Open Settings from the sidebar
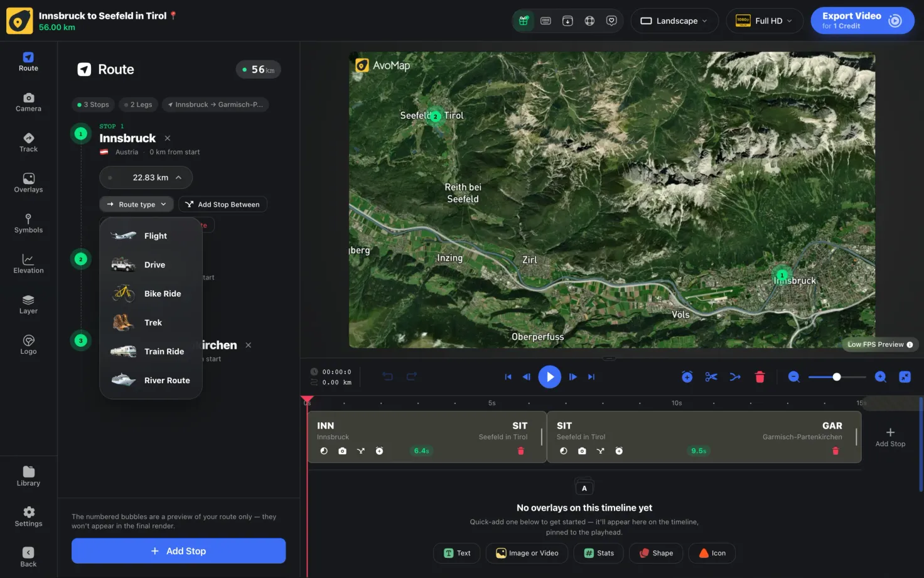The image size is (924, 578). [x=28, y=517]
